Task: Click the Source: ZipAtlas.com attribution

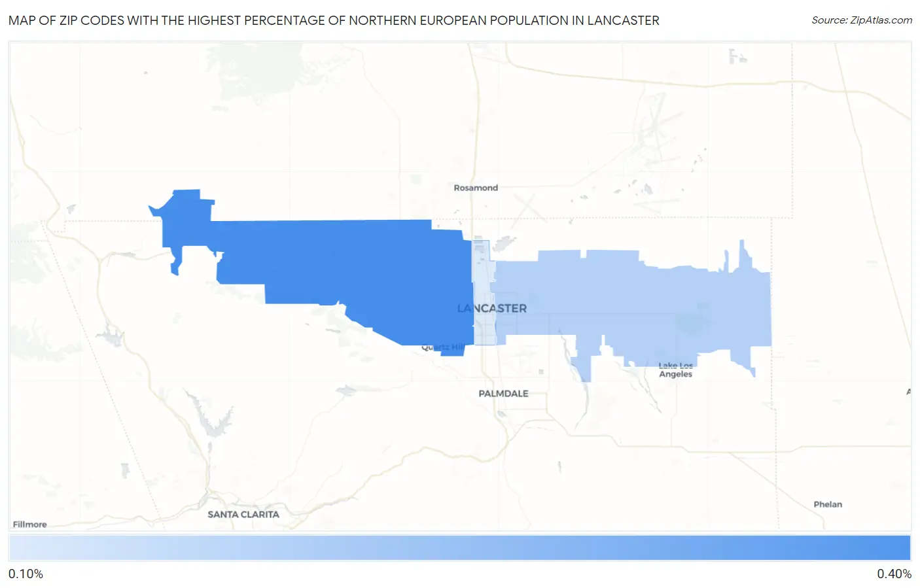Action: 862,20
